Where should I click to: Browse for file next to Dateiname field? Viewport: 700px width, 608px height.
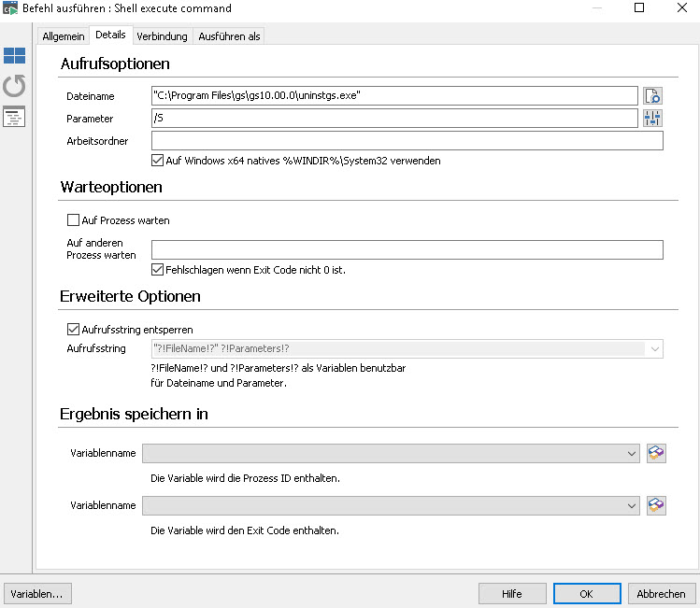click(652, 95)
